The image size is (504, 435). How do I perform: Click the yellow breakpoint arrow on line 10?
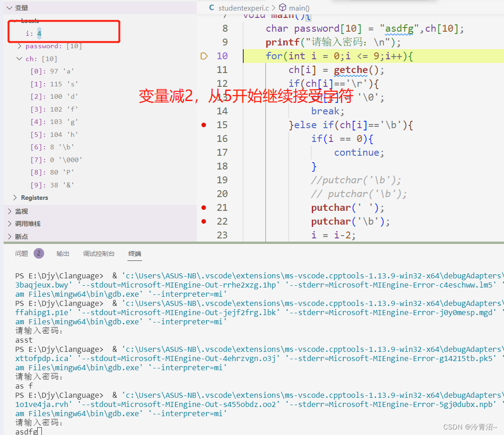point(204,56)
